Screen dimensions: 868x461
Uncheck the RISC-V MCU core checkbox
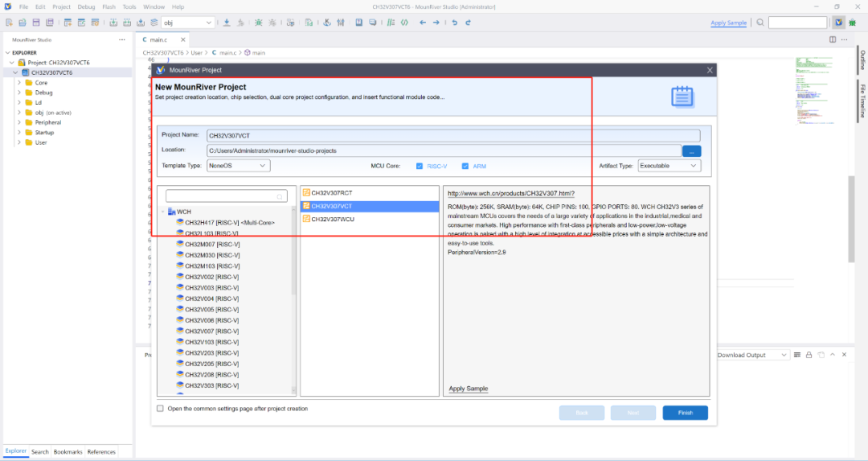420,166
